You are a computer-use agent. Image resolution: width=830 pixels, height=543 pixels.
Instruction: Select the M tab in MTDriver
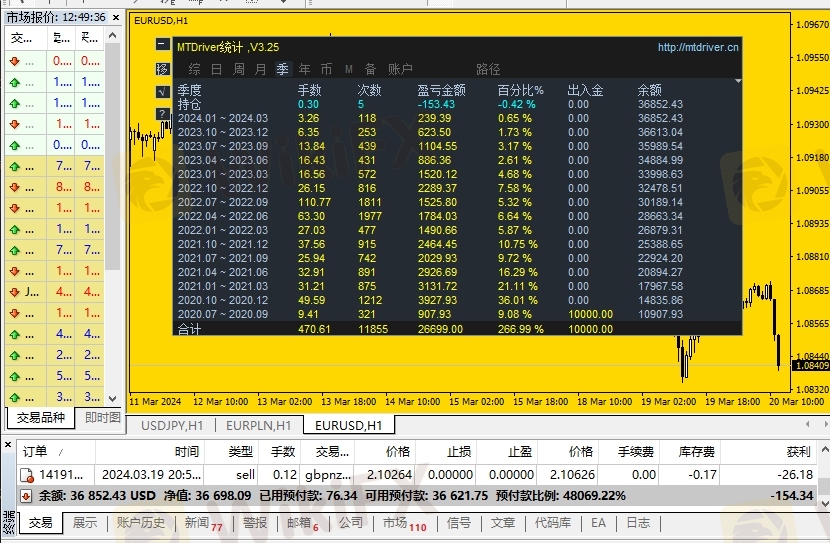[349, 69]
